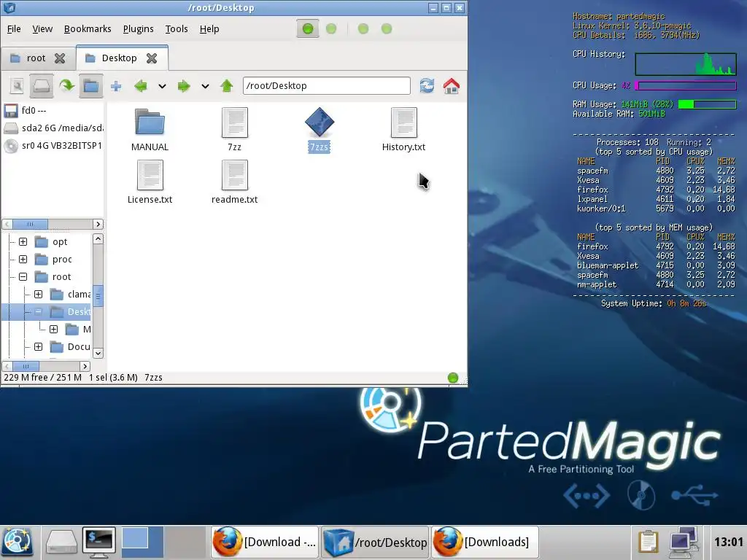
Task: Expand the M subfolder tree node
Action: pos(53,330)
